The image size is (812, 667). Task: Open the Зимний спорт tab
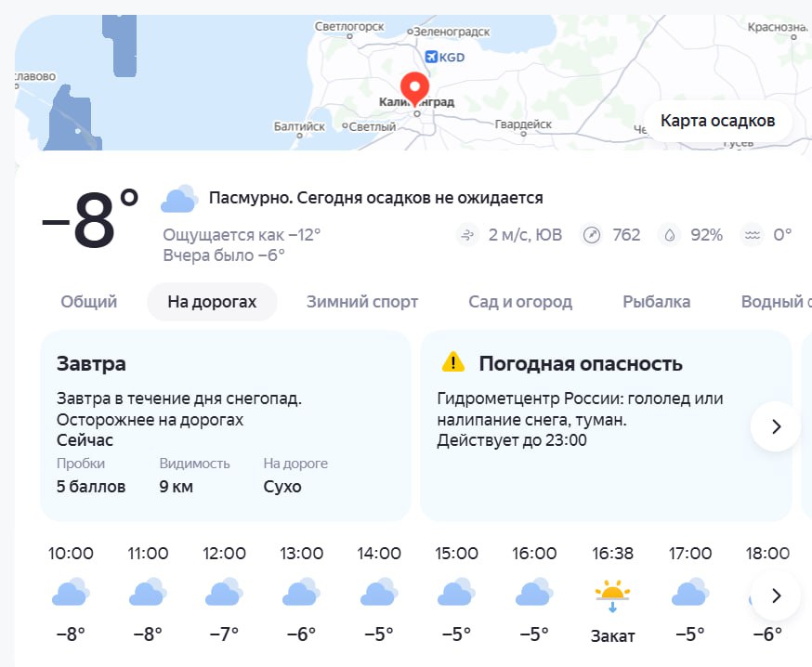click(x=361, y=301)
